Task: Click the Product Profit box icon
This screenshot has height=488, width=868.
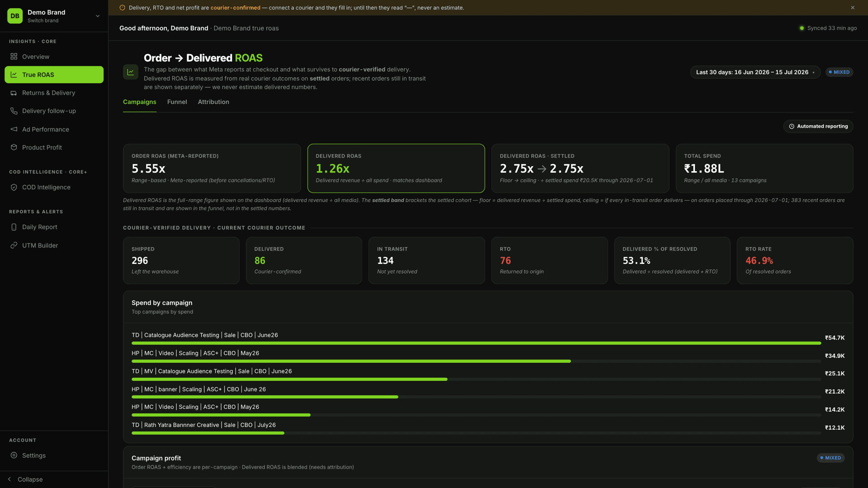Action: 14,147
